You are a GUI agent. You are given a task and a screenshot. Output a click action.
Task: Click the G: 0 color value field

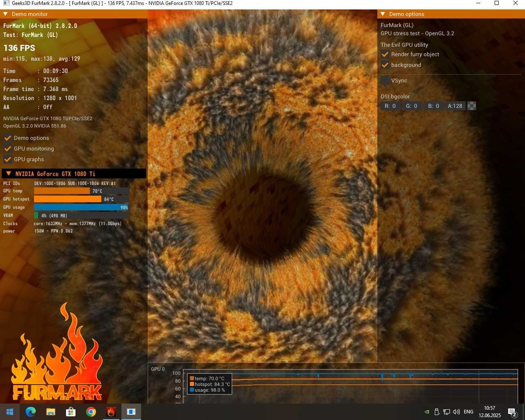tap(412, 106)
